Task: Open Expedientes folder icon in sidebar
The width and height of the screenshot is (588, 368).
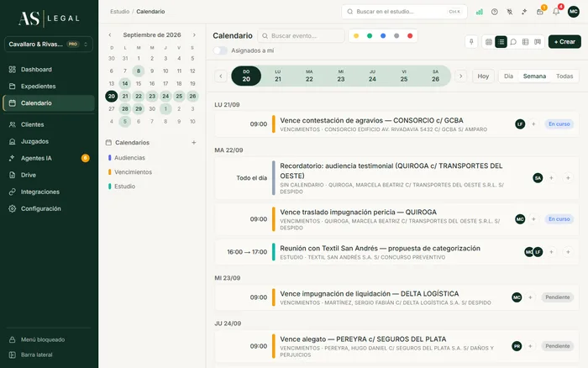Action: 13,87
